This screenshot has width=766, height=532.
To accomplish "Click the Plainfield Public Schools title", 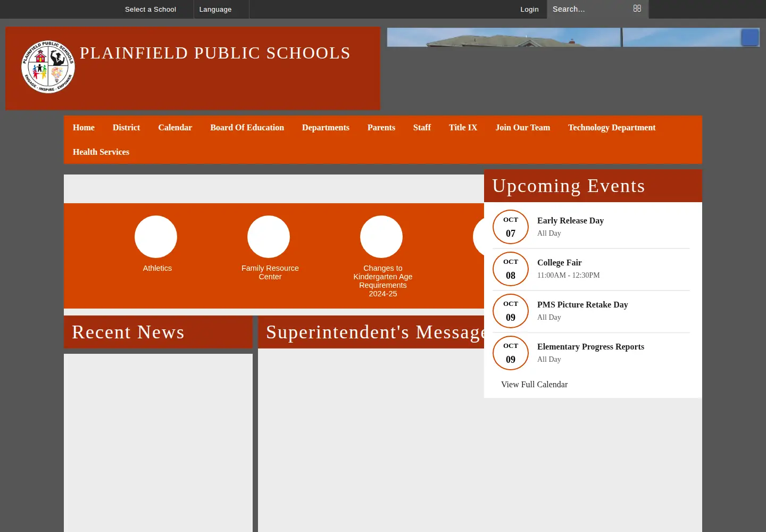I will tap(215, 53).
